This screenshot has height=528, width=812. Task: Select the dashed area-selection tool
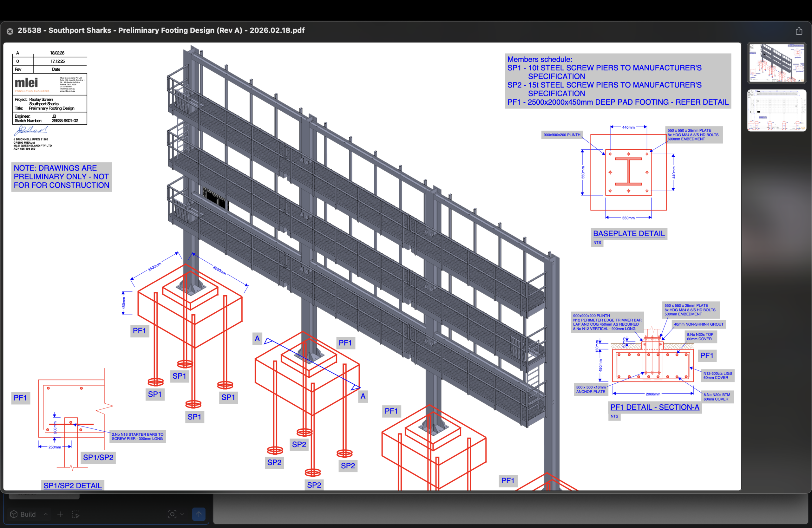pos(76,514)
